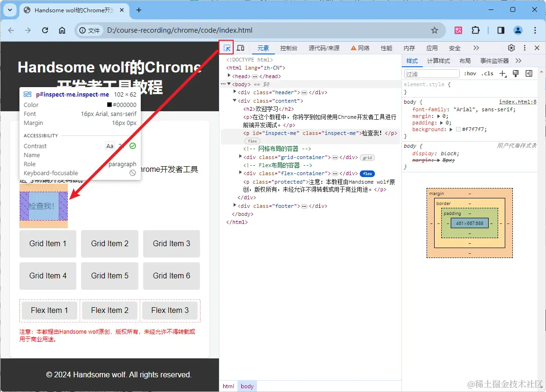Show more Styles sidebar tabs chevron

click(x=519, y=61)
